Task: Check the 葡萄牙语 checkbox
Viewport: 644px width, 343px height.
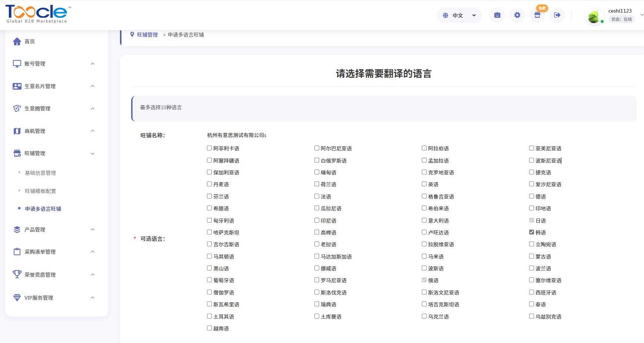Action: point(209,280)
